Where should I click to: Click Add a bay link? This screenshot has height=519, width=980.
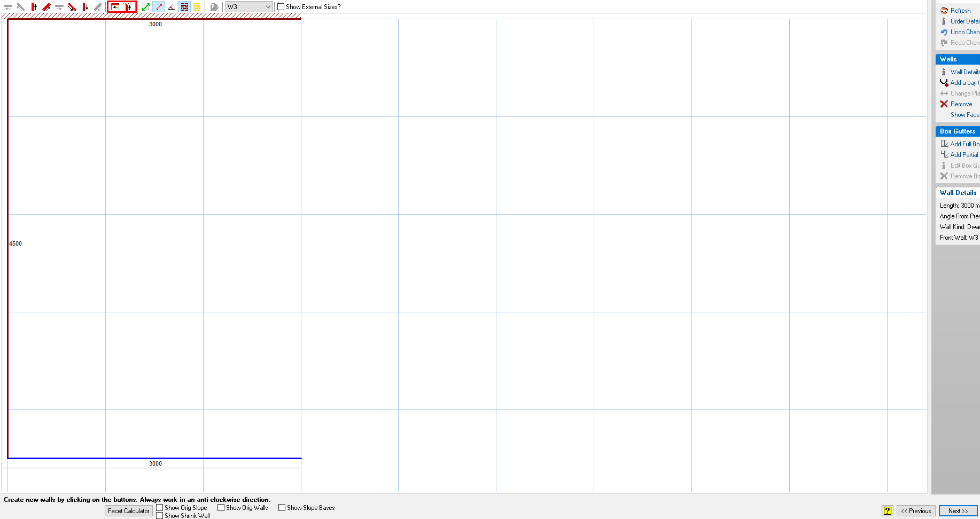tap(965, 83)
